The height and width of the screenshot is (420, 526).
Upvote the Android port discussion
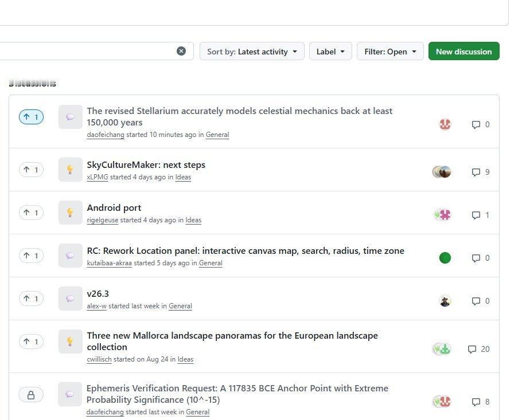pyautogui.click(x=31, y=213)
